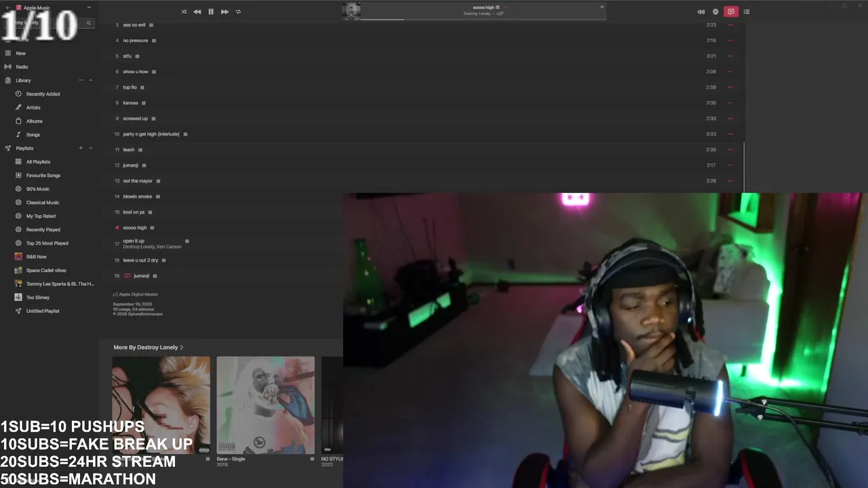The height and width of the screenshot is (488, 868).
Task: Open more options for 2:23 track
Action: coord(730,25)
